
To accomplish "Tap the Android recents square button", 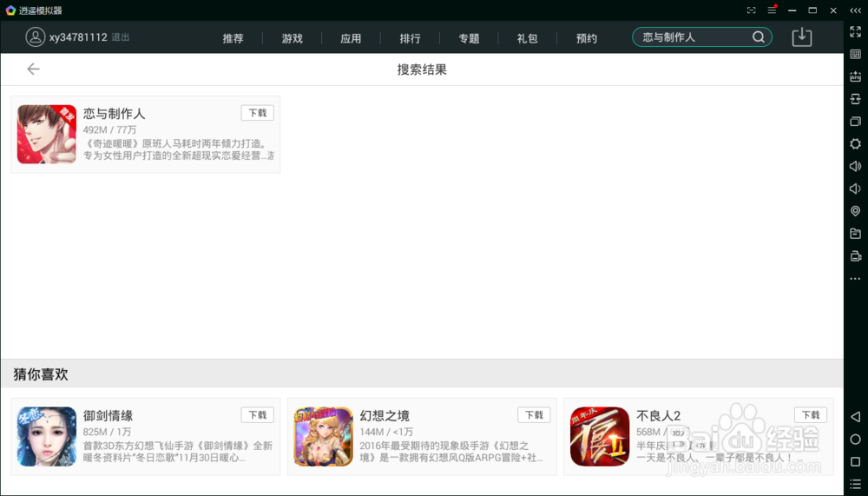I will tap(855, 461).
